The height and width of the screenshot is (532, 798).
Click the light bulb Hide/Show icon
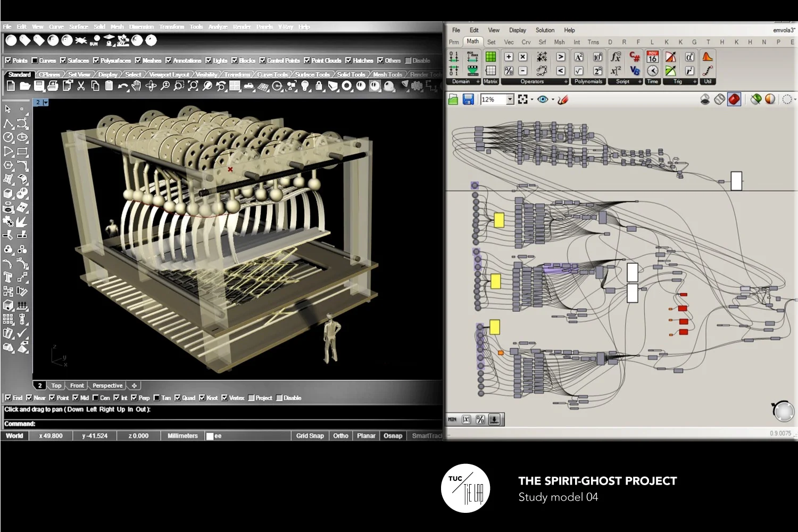click(305, 86)
